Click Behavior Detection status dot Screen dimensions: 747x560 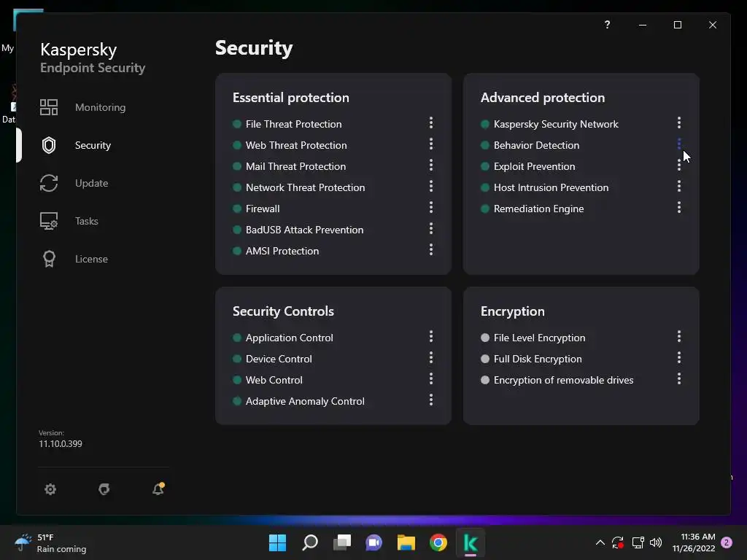[485, 145]
